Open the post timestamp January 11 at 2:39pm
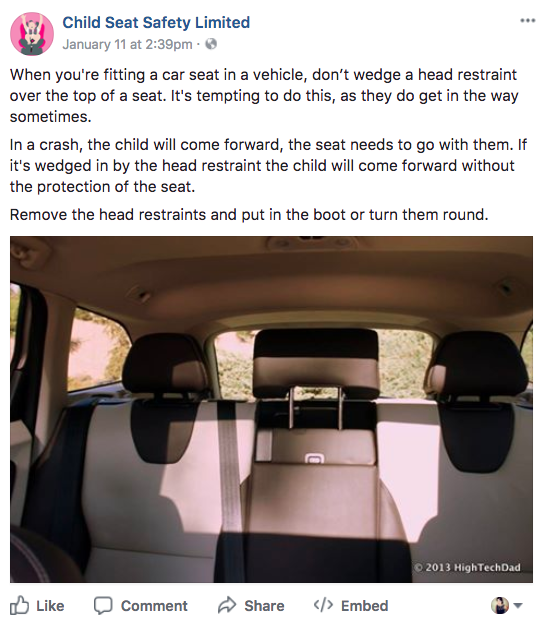Image resolution: width=544 pixels, height=627 pixels. click(x=127, y=44)
